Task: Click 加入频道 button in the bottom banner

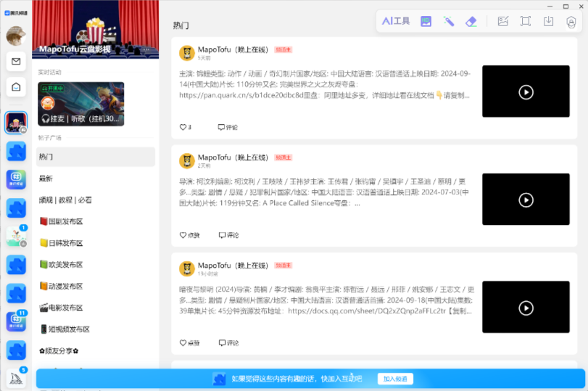Action: pos(395,379)
